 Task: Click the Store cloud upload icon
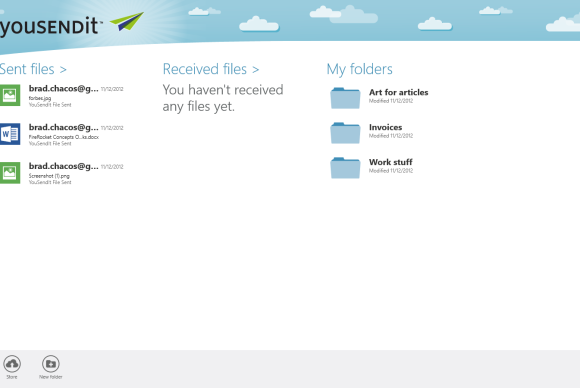[12, 364]
